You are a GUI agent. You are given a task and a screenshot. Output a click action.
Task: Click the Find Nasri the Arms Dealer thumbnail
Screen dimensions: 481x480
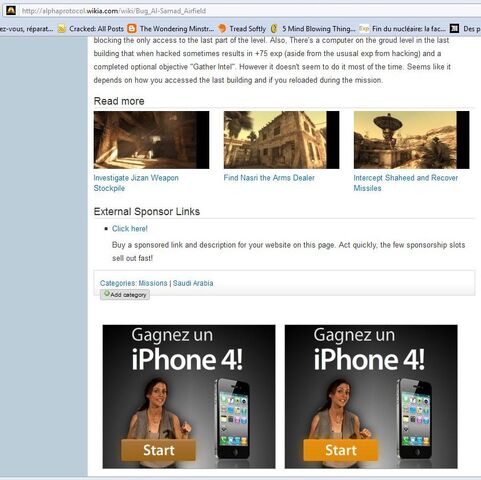[x=281, y=140]
